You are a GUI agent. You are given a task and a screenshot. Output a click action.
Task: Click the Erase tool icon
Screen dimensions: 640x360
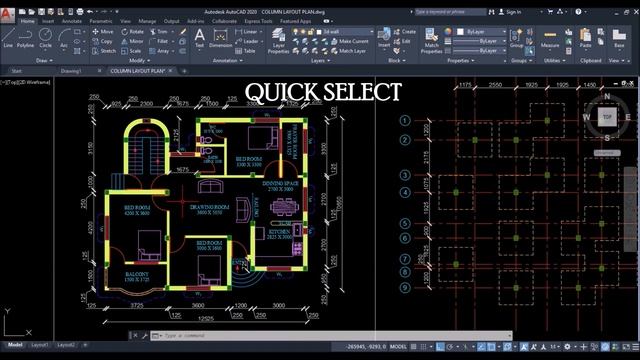click(183, 31)
